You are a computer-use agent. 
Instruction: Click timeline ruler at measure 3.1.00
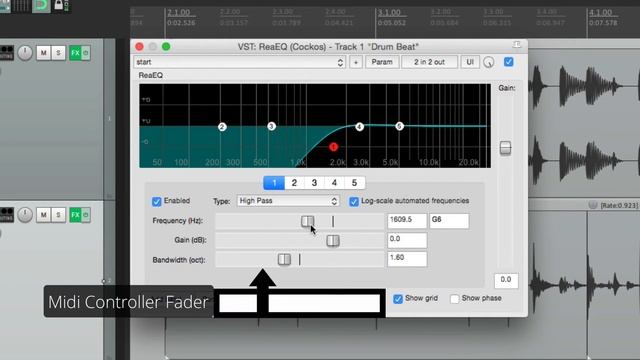(390, 13)
